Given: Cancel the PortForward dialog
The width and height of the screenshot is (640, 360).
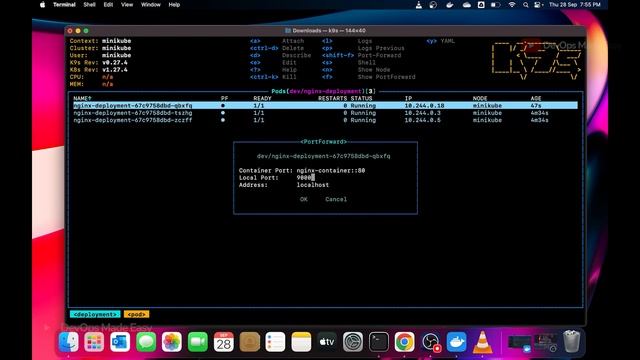Looking at the screenshot, I should (x=336, y=199).
